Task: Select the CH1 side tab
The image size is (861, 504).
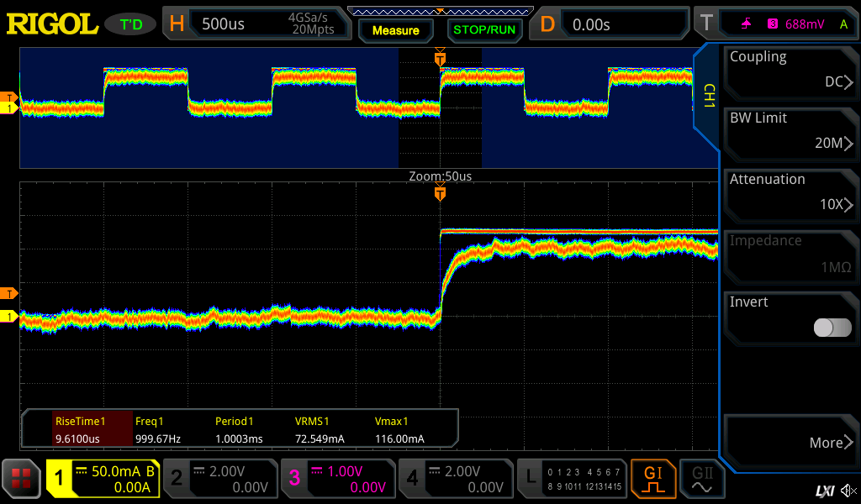Action: 707,96
